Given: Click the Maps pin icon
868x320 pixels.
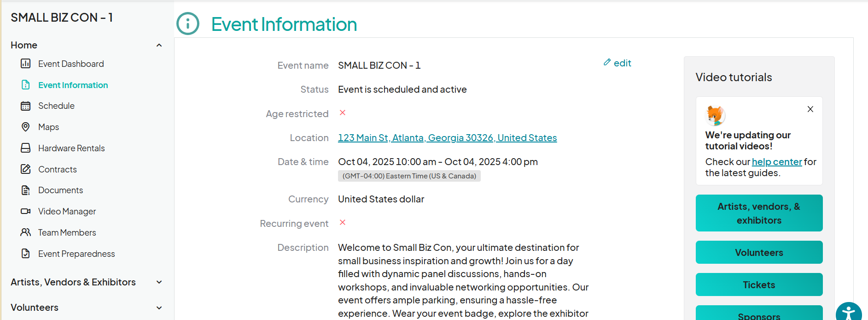Looking at the screenshot, I should 26,127.
